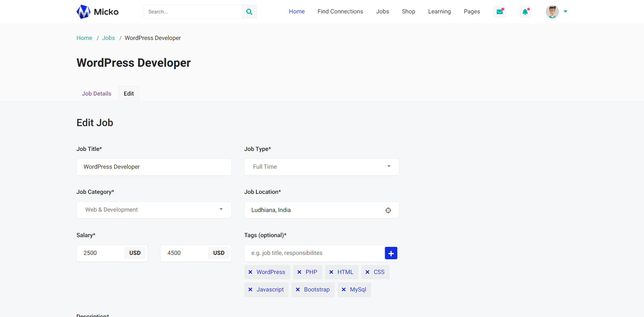
Task: Remove the MySql tag
Action: [x=344, y=290]
